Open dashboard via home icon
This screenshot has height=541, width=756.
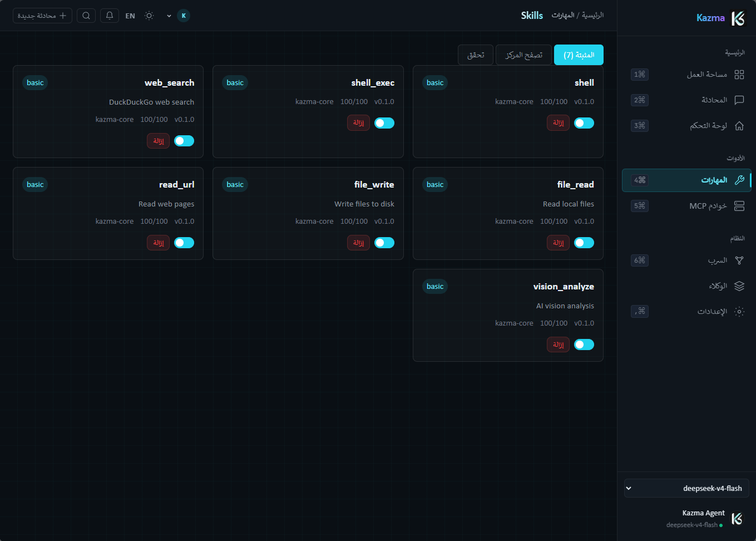(x=739, y=126)
